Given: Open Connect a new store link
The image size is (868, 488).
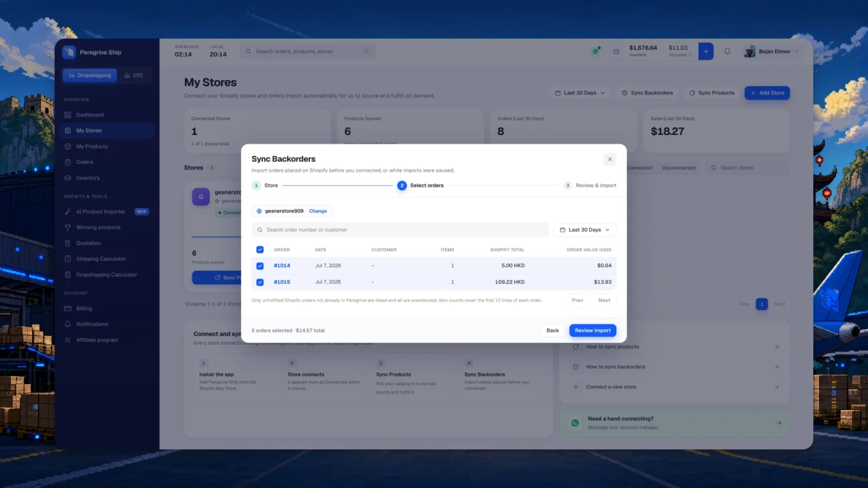Looking at the screenshot, I should point(675,387).
